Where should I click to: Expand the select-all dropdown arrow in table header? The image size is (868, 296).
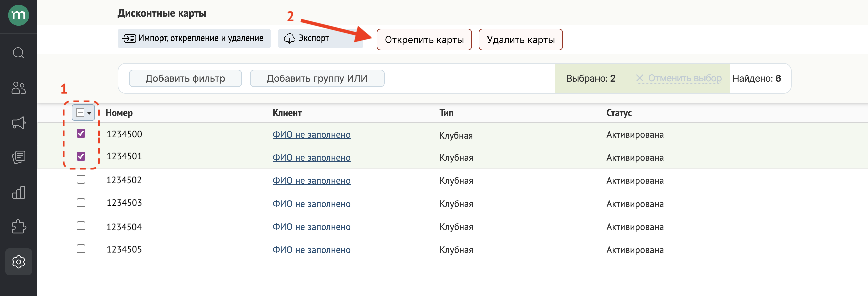pyautogui.click(x=89, y=113)
